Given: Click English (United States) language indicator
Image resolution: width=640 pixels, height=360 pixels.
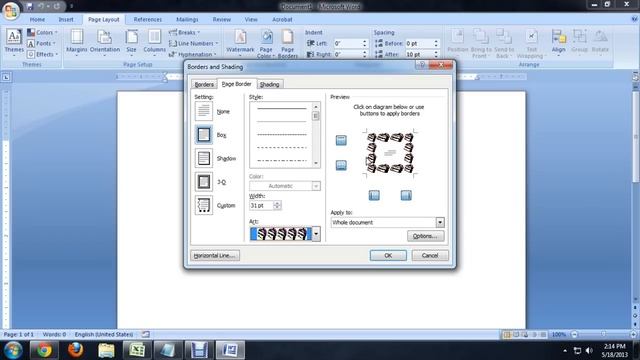Looking at the screenshot, I should point(104,334).
